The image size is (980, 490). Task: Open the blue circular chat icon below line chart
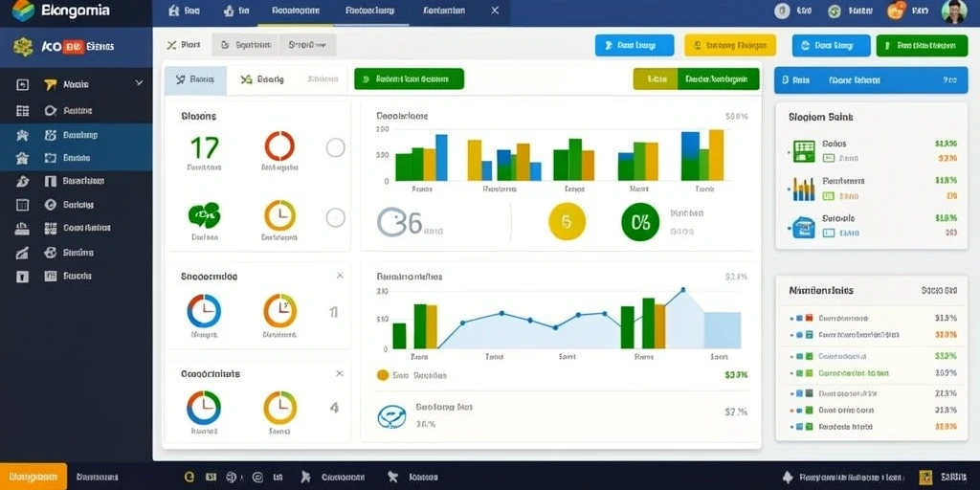coord(391,416)
